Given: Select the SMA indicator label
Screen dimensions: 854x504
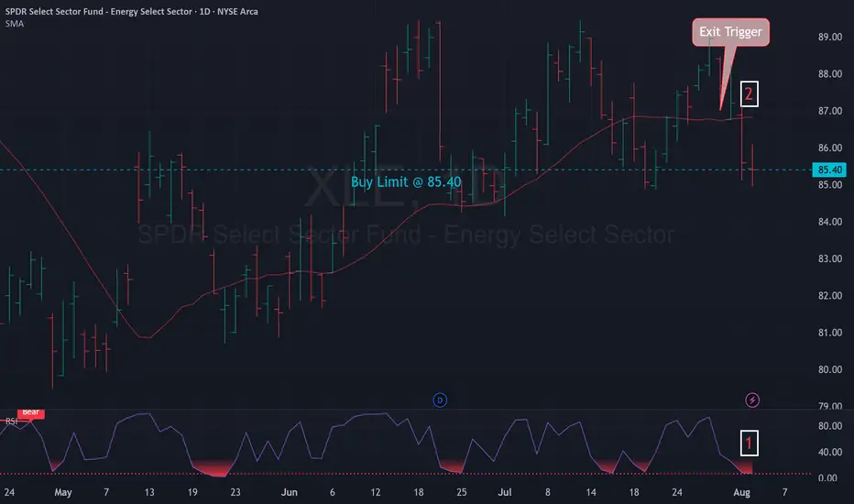Looking at the screenshot, I should (x=15, y=24).
